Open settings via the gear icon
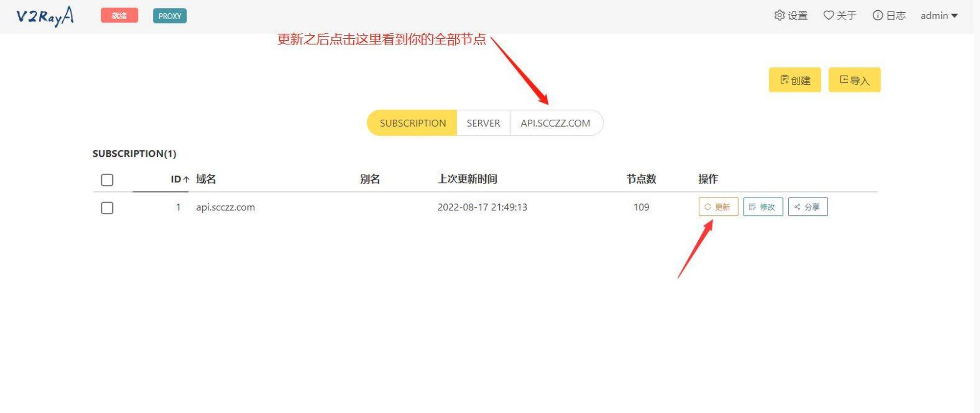Viewport: 980px width, 413px height. click(x=779, y=15)
